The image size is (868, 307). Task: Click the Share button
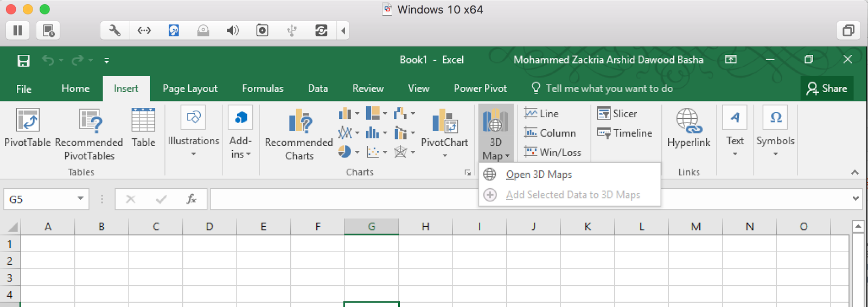point(827,88)
